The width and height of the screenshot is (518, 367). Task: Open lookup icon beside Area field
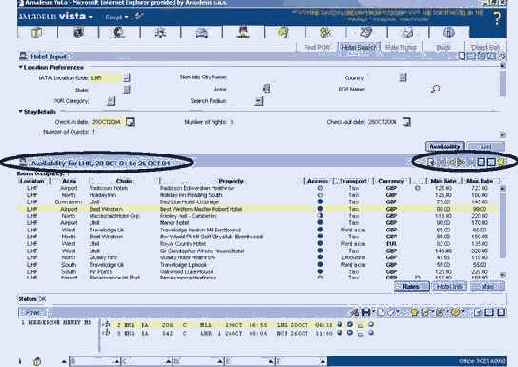click(x=266, y=89)
